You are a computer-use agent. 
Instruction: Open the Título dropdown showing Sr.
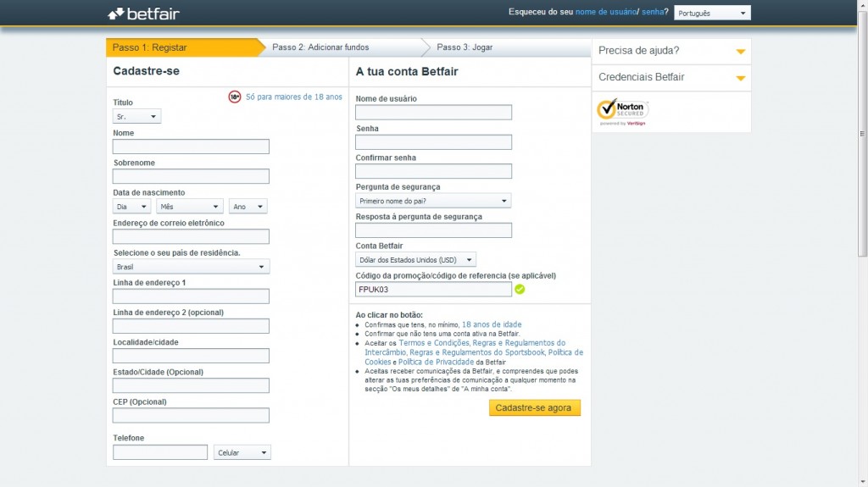136,116
